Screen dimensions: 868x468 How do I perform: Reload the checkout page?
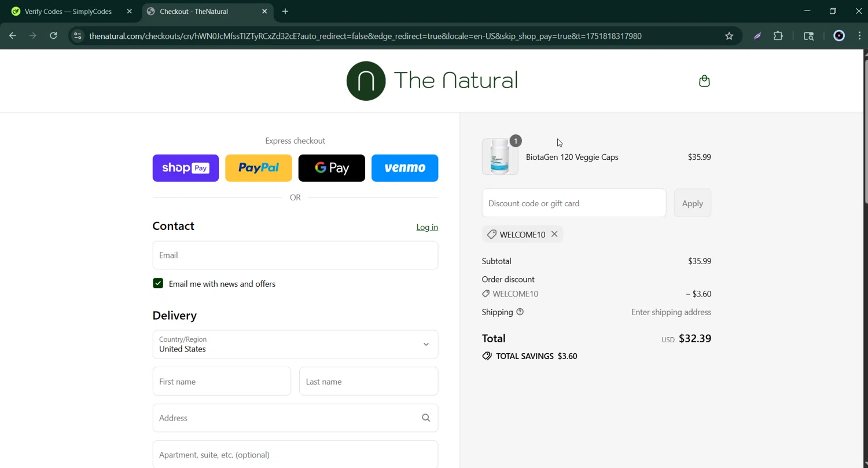coord(53,36)
